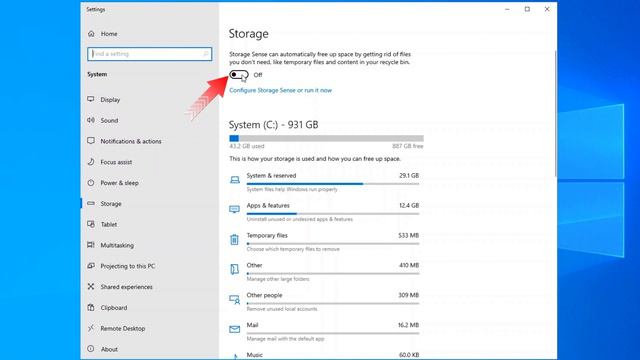640x360 pixels.
Task: Click the Notifications & actions icon
Action: (x=91, y=141)
